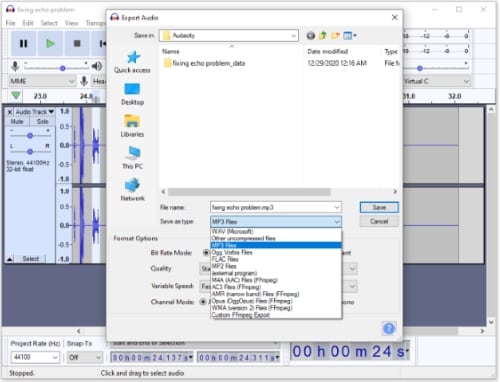Click the Date modified column header
This screenshot has width=500, height=382.
(327, 51)
